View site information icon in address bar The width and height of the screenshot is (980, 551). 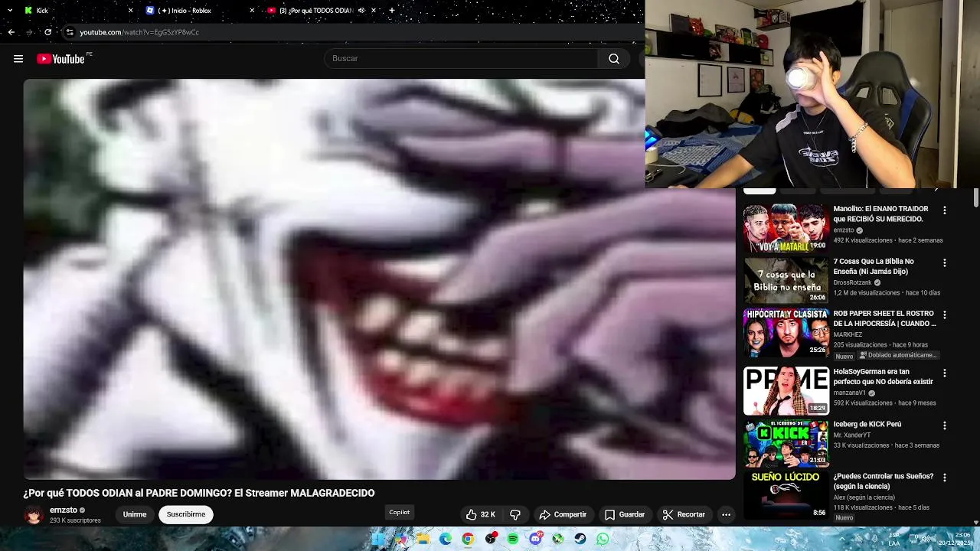70,32
